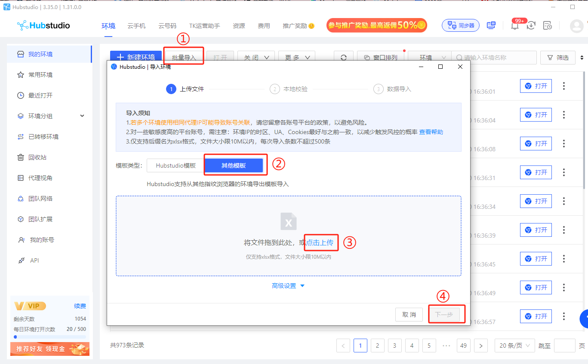Click the 跳至 page number input field
The height and width of the screenshot is (364, 588).
tap(565, 346)
